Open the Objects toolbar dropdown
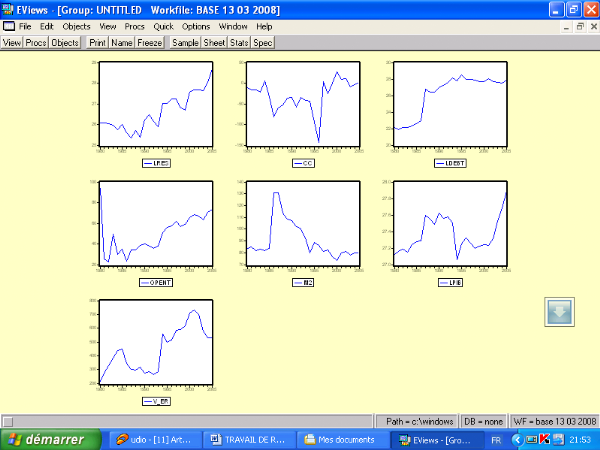600x450 pixels. (x=65, y=44)
